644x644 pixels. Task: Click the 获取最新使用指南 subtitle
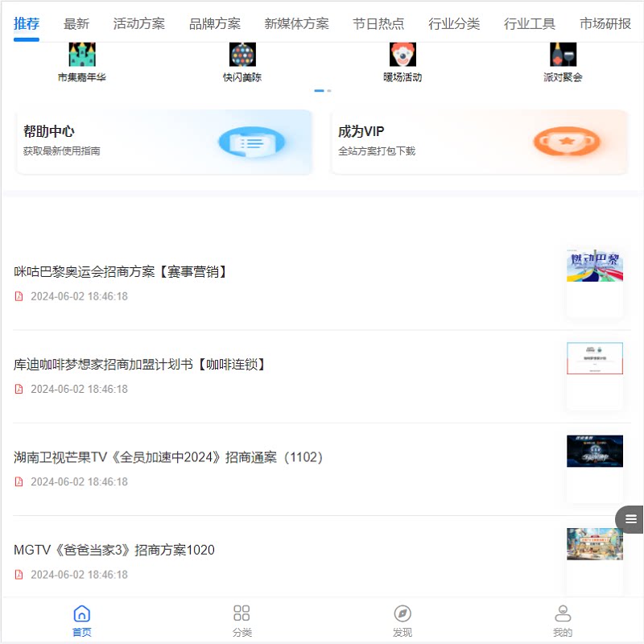(x=62, y=151)
